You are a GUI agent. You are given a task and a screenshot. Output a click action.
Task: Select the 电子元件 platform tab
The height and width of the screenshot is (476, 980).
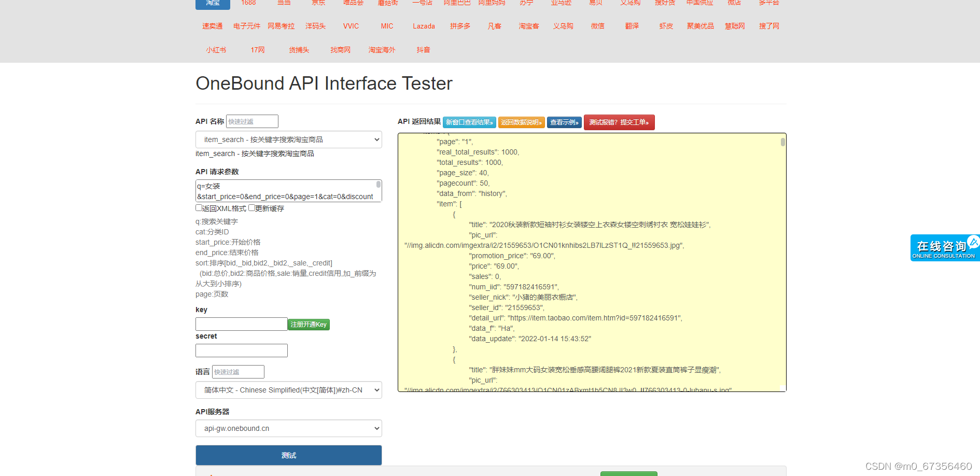pyautogui.click(x=247, y=26)
